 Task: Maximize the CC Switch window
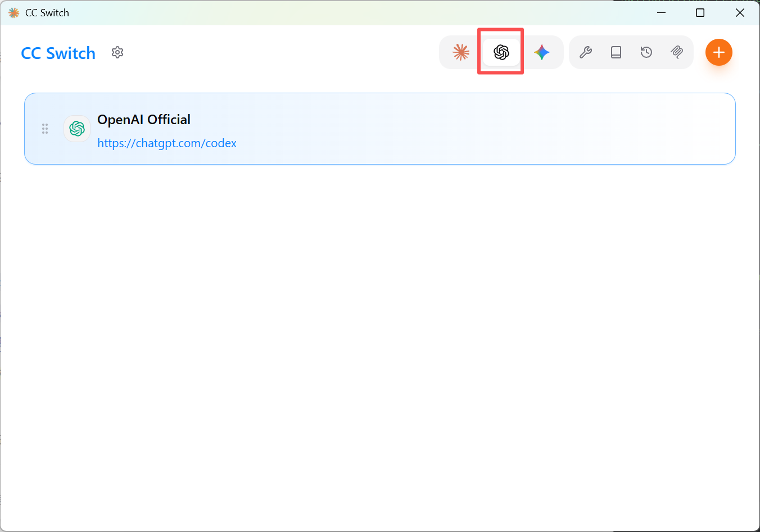tap(700, 12)
